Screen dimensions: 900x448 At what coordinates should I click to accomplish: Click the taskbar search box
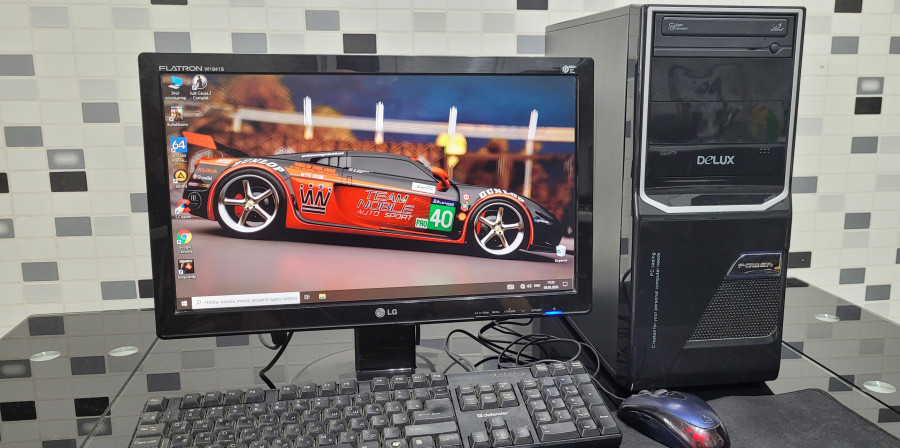[245, 298]
